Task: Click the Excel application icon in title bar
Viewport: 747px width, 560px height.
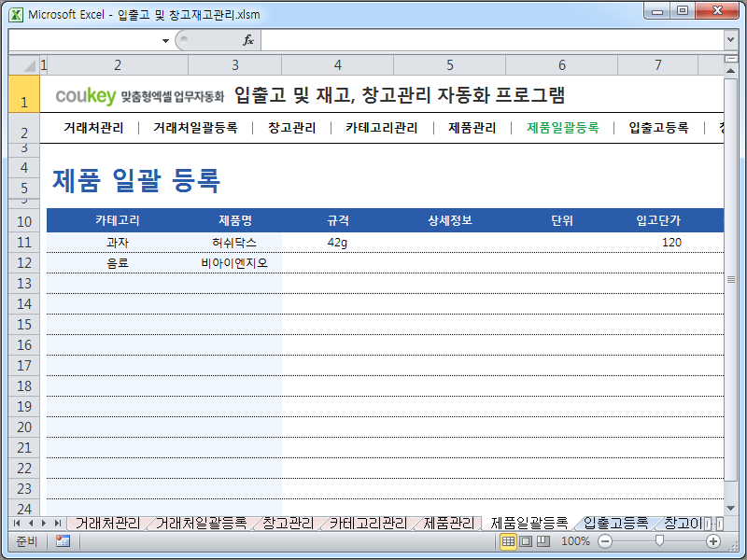Action: 16,15
